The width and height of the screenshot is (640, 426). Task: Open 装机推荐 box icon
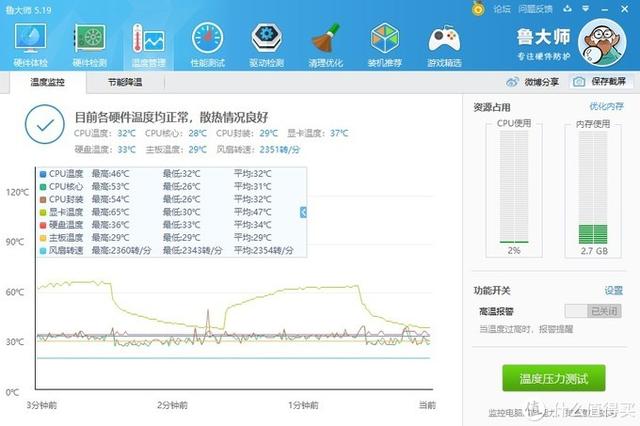tap(384, 44)
